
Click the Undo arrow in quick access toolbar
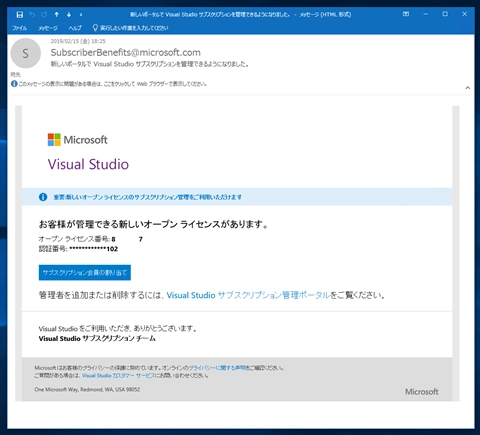(x=32, y=15)
